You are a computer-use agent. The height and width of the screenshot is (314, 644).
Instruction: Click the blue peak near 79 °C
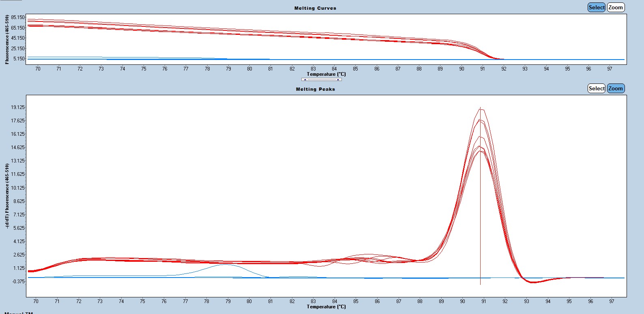(x=225, y=265)
